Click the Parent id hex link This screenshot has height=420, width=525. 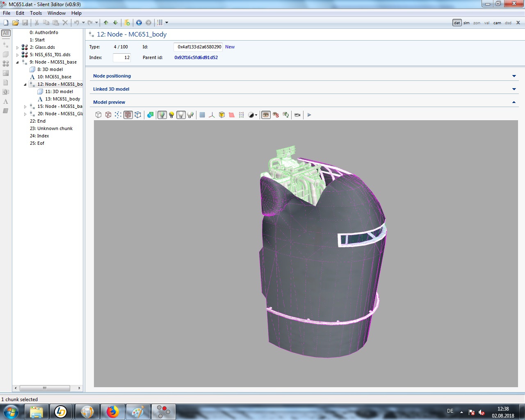(196, 57)
